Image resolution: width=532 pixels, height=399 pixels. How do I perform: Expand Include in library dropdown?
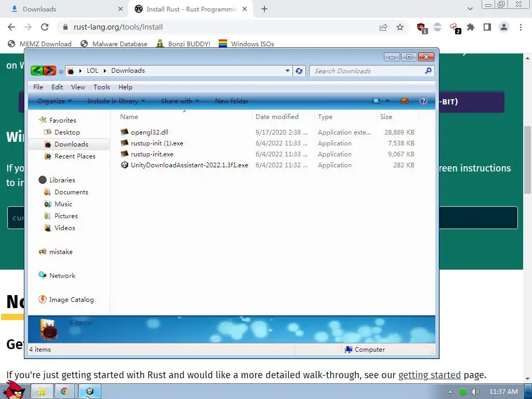116,101
